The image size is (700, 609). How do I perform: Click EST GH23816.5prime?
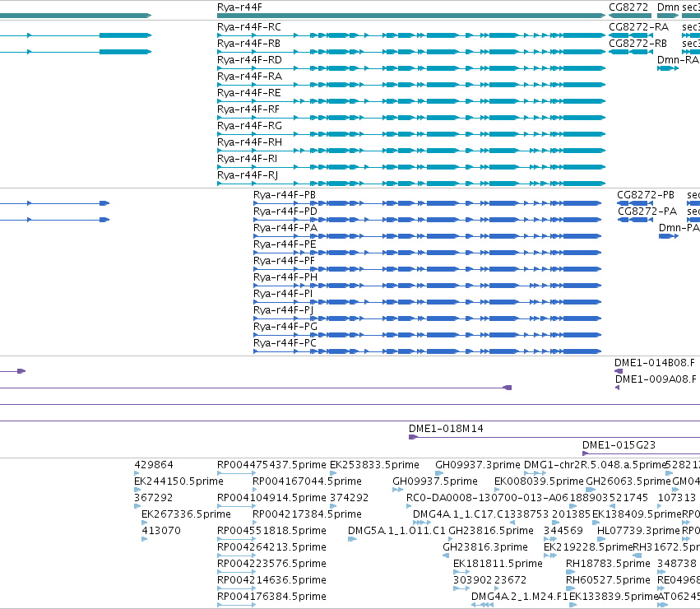click(490, 532)
